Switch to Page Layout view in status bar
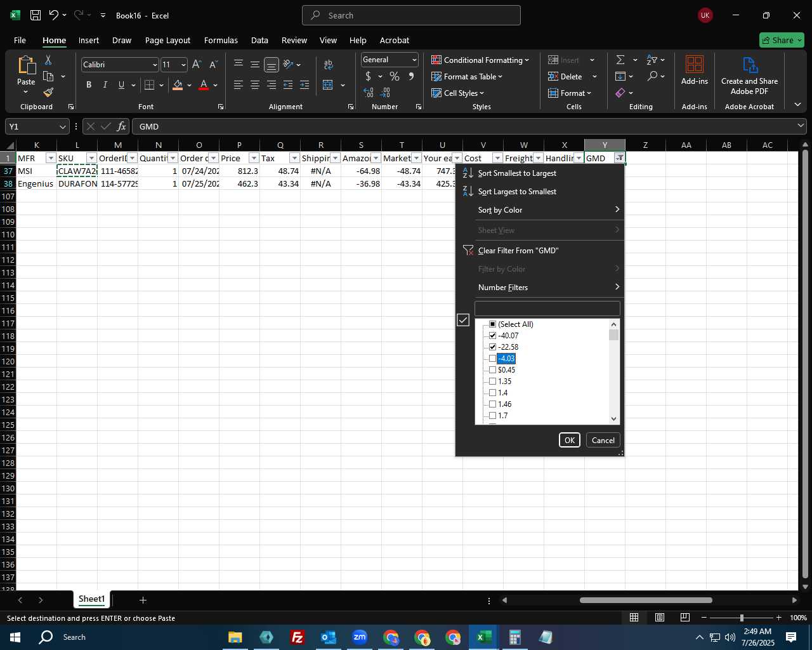Screen dimensions: 812x650 660,618
